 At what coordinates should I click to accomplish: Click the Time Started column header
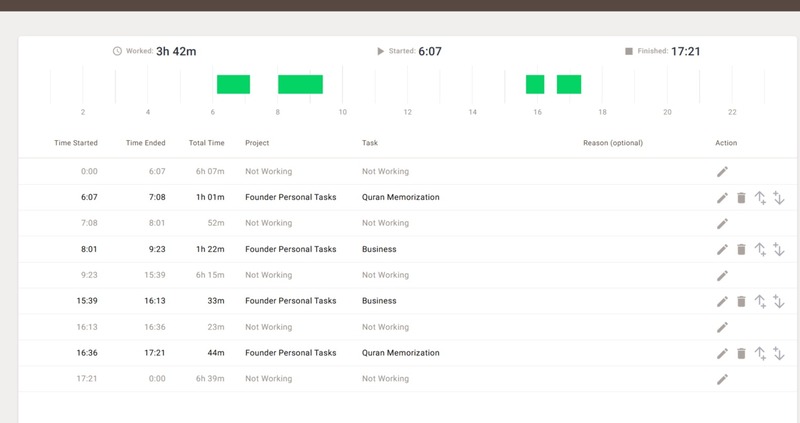click(76, 143)
